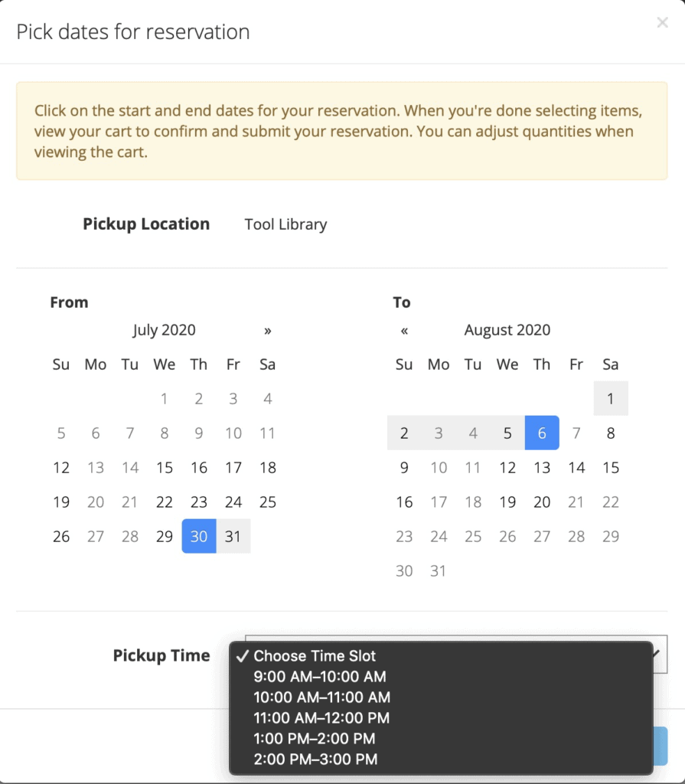
Task: Click August 1 on the To calendar
Action: click(610, 398)
